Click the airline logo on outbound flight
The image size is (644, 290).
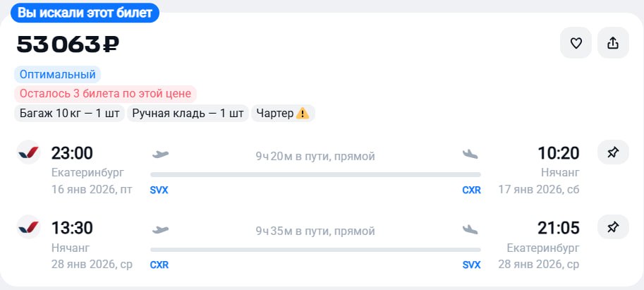29,152
